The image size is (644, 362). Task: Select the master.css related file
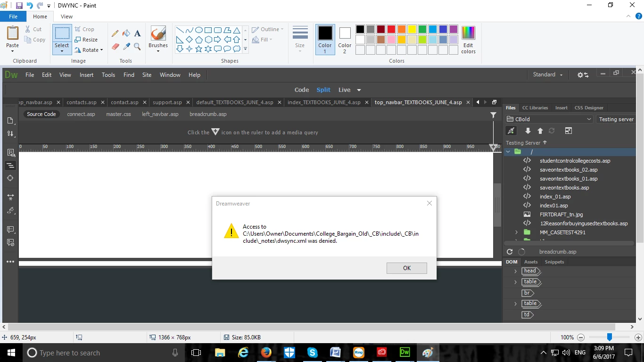coord(118,114)
